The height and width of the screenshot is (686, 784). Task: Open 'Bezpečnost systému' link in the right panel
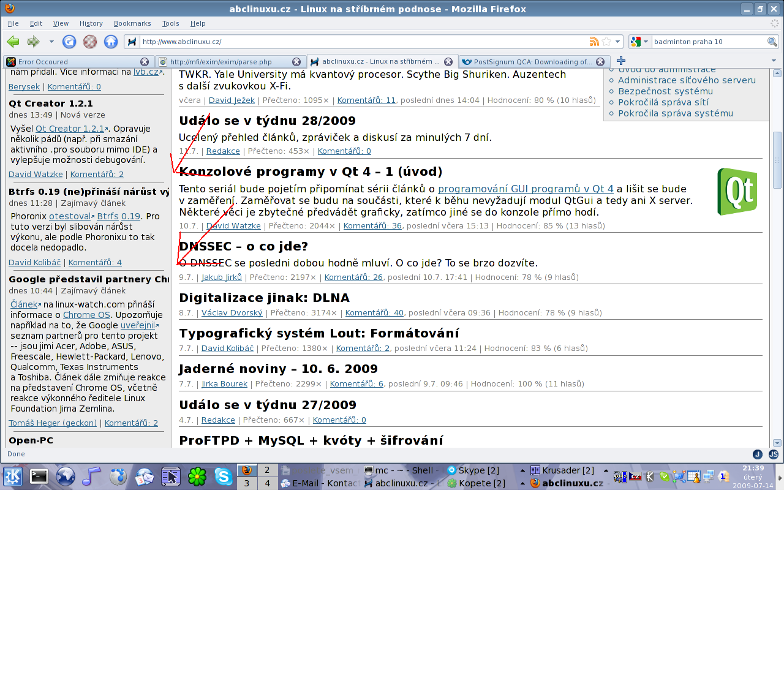click(x=665, y=91)
